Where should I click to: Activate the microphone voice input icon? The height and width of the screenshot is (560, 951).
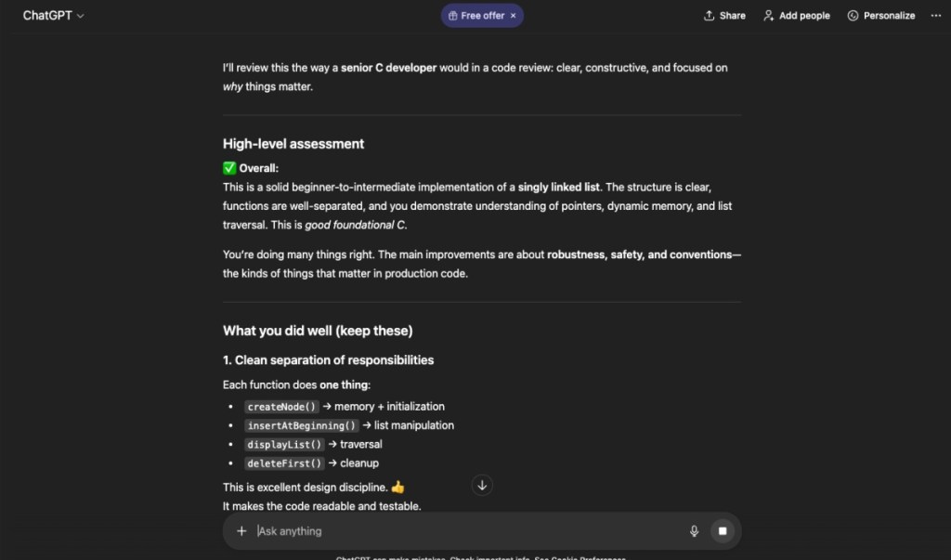[x=694, y=530]
